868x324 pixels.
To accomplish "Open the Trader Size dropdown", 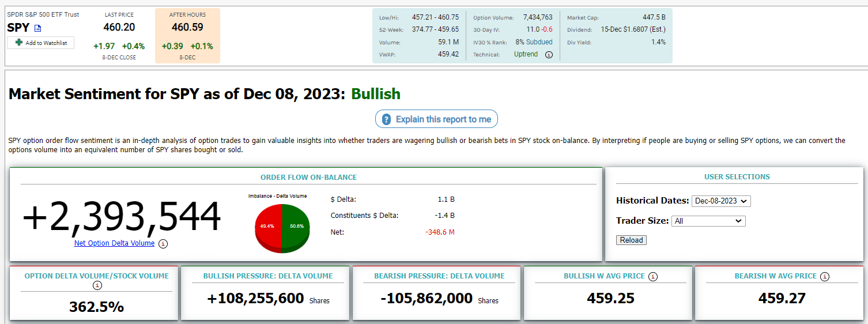I will click(x=708, y=221).
